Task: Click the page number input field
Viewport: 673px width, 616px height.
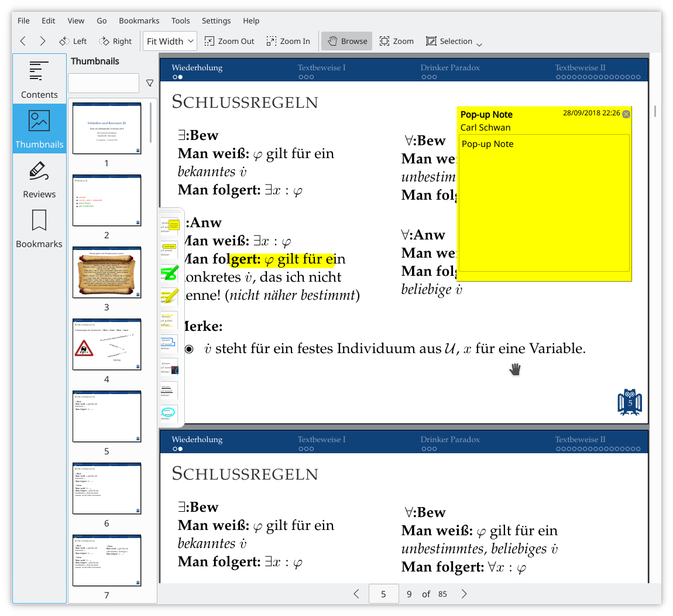Action: click(384, 594)
